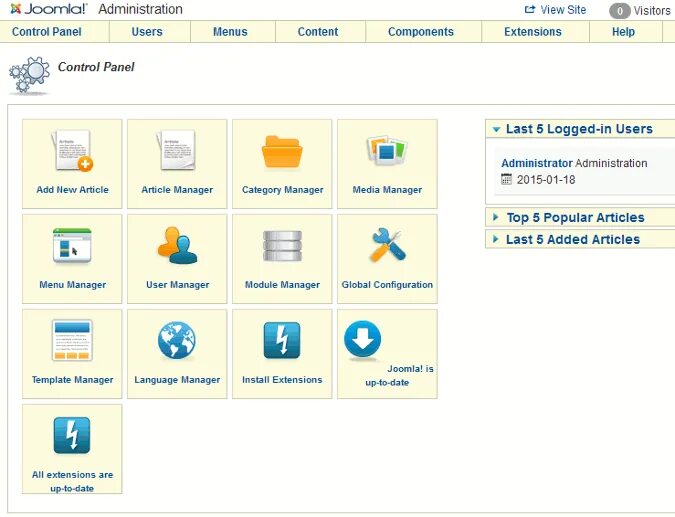Click the 'Administration' header title text
The height and width of the screenshot is (517, 675).
(x=140, y=9)
